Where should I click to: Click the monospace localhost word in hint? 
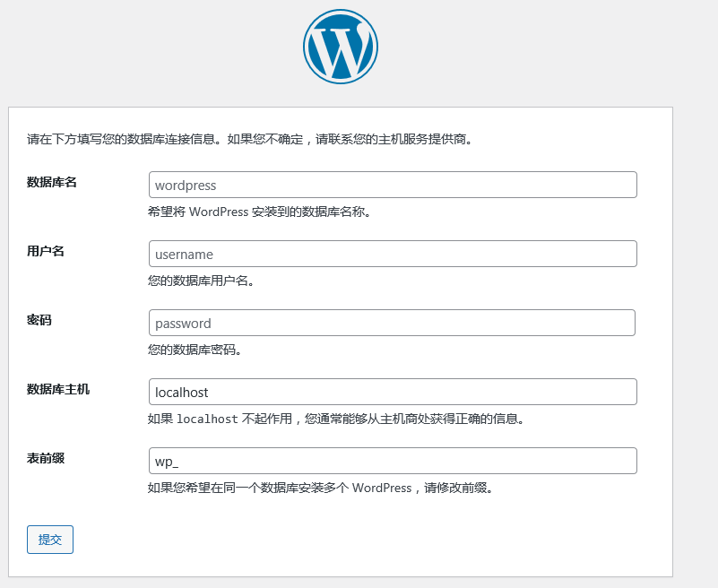point(207,419)
